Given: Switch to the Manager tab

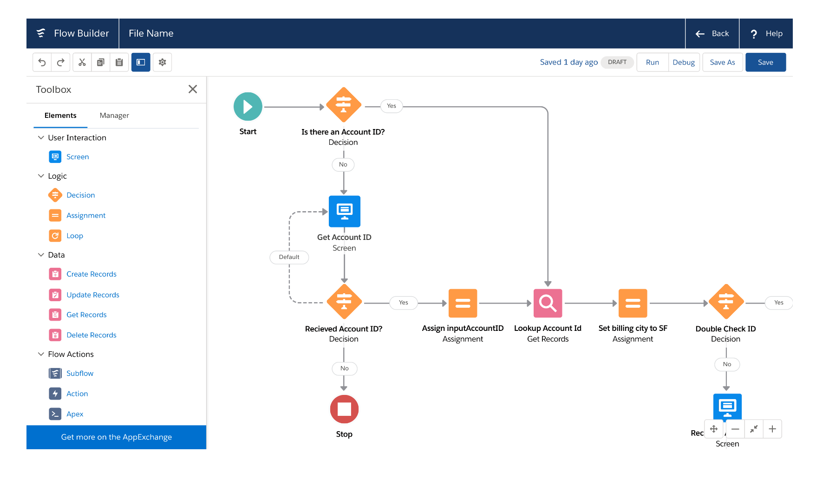Looking at the screenshot, I should (x=114, y=116).
